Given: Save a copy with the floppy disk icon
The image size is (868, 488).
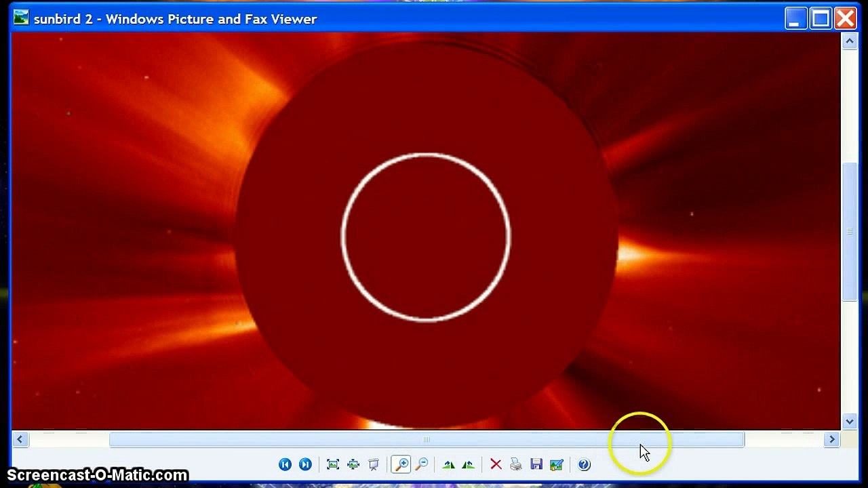Looking at the screenshot, I should [536, 464].
